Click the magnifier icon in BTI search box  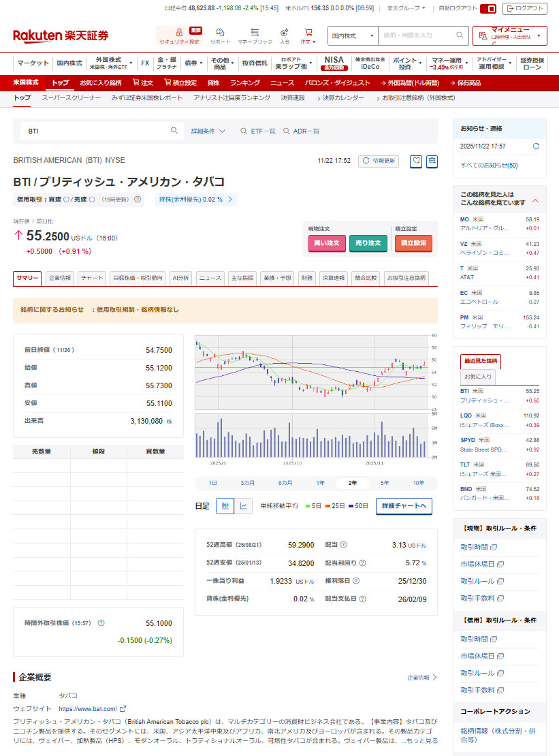(174, 131)
